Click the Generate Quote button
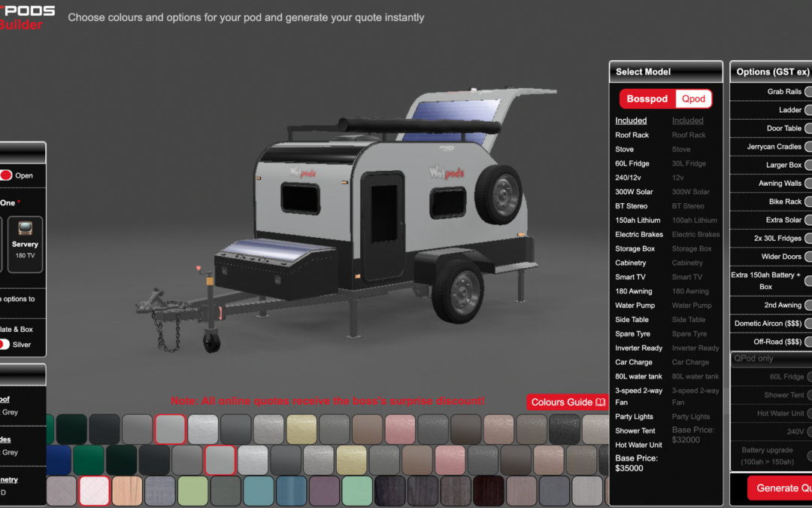 click(780, 488)
